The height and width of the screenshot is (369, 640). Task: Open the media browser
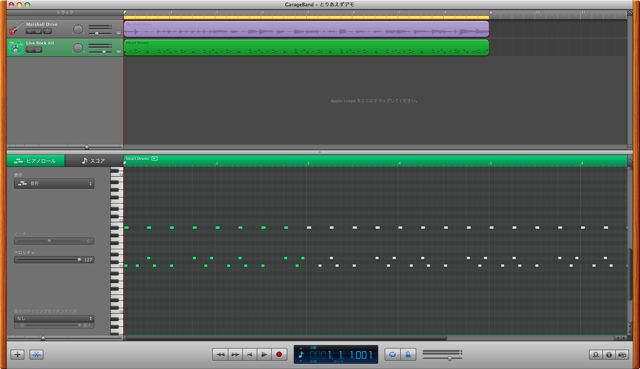622,355
